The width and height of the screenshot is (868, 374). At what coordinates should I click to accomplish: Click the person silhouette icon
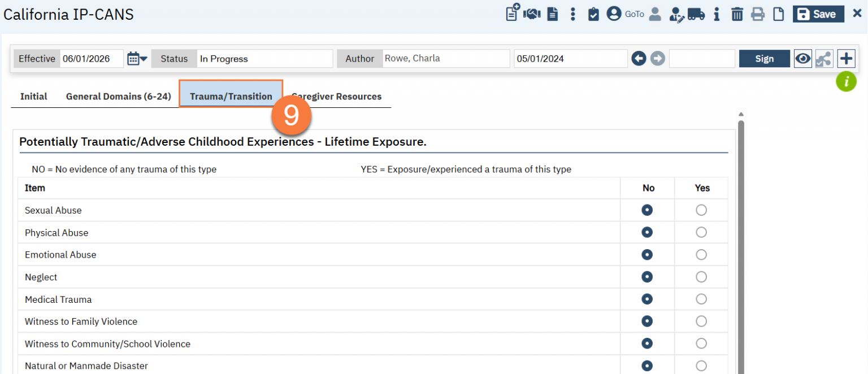click(655, 14)
